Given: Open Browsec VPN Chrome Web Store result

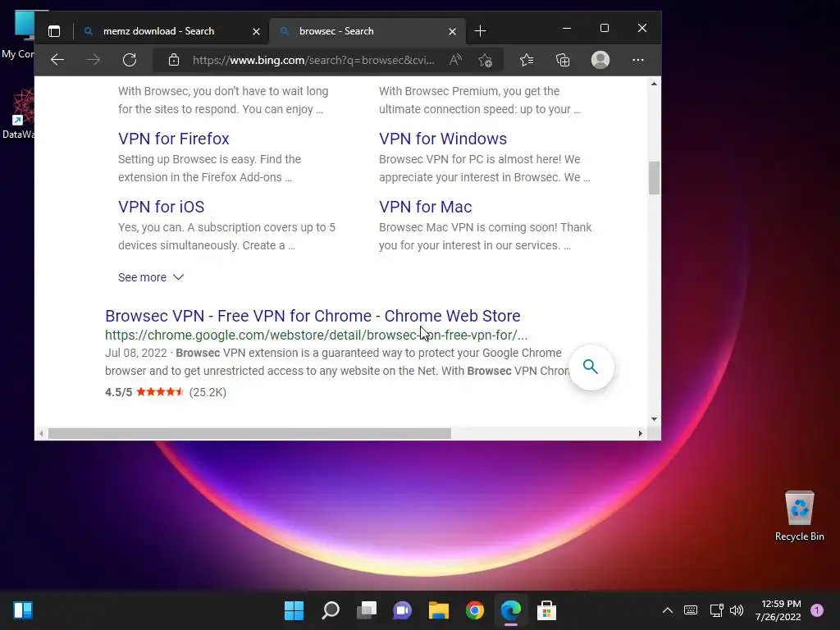Looking at the screenshot, I should coord(313,316).
